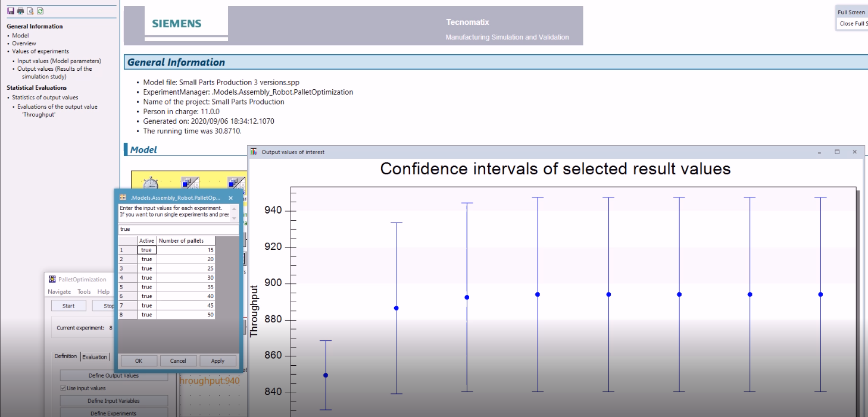Screen dimensions: 868x417
Task: Click the event controller clock icon in Model
Action: 151,183
